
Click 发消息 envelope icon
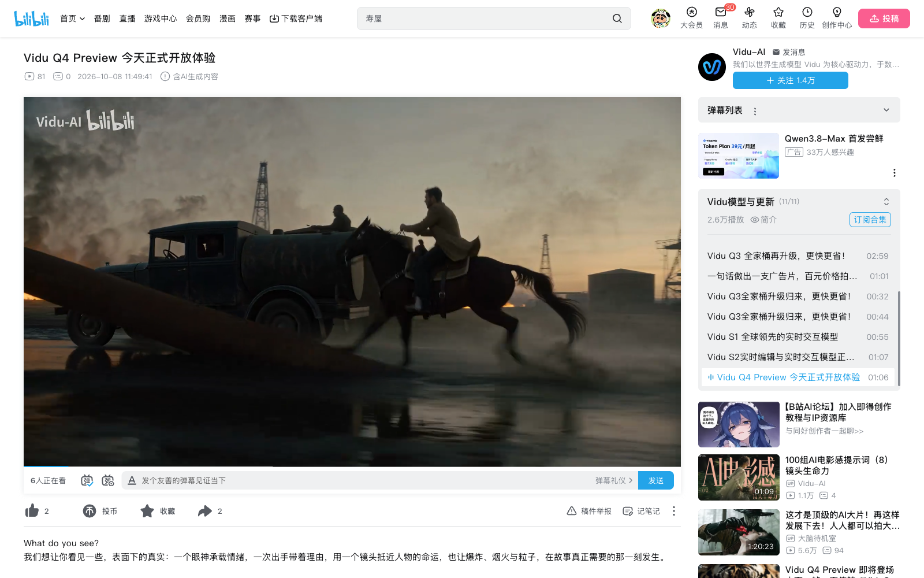click(x=776, y=52)
